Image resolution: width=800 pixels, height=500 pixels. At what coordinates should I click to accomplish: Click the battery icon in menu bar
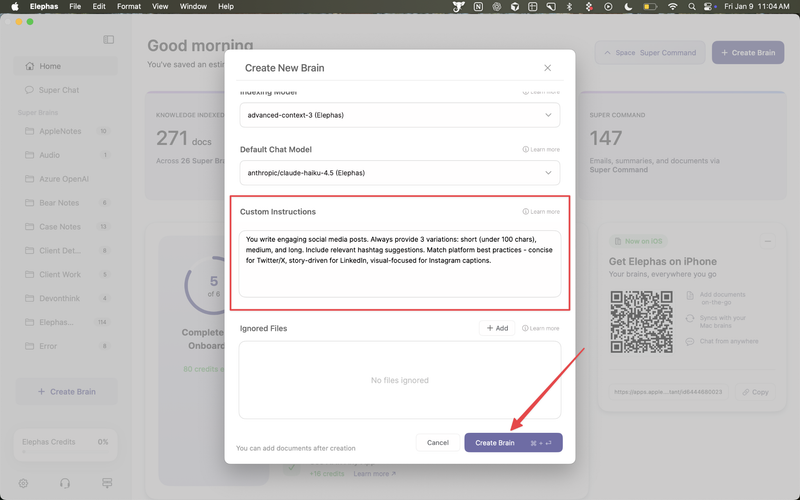pyautogui.click(x=649, y=7)
